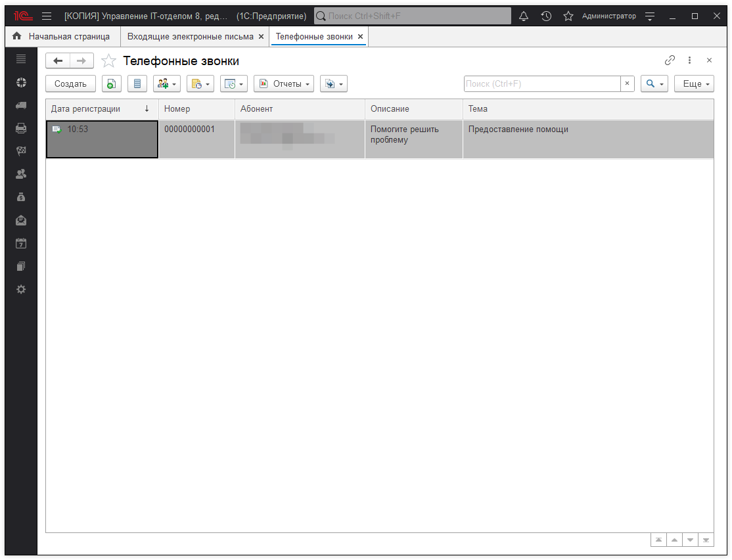732x560 pixels.
Task: Close the Телефонные звонки tab
Action: coord(360,37)
